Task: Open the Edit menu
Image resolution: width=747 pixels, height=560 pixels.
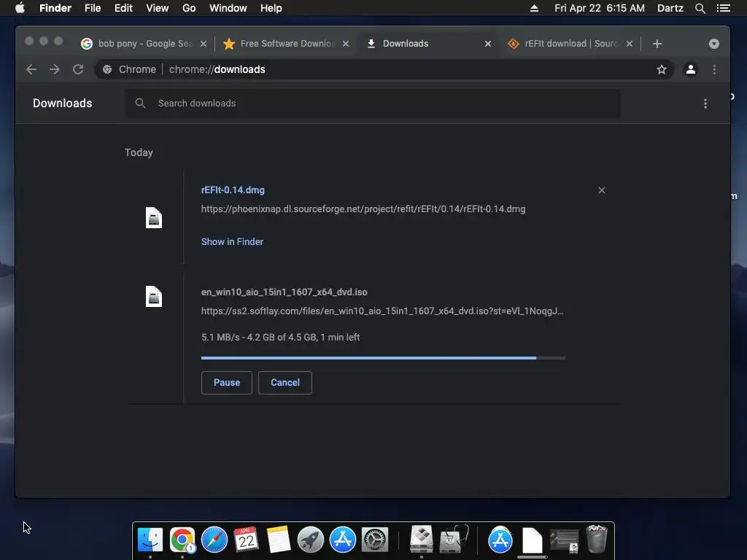Action: click(123, 8)
